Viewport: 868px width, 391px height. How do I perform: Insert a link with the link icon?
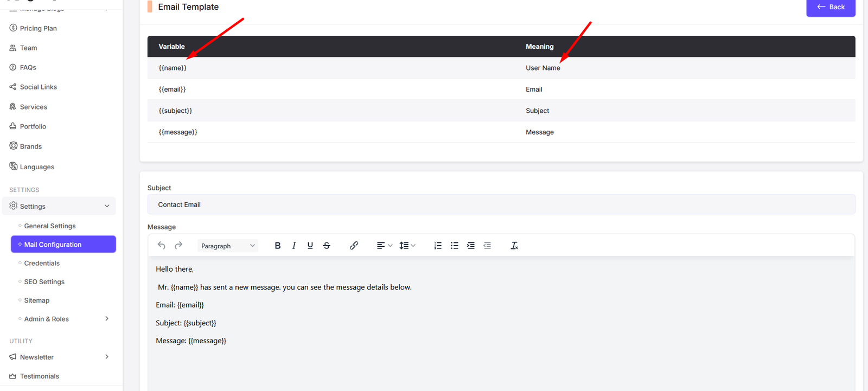tap(354, 246)
